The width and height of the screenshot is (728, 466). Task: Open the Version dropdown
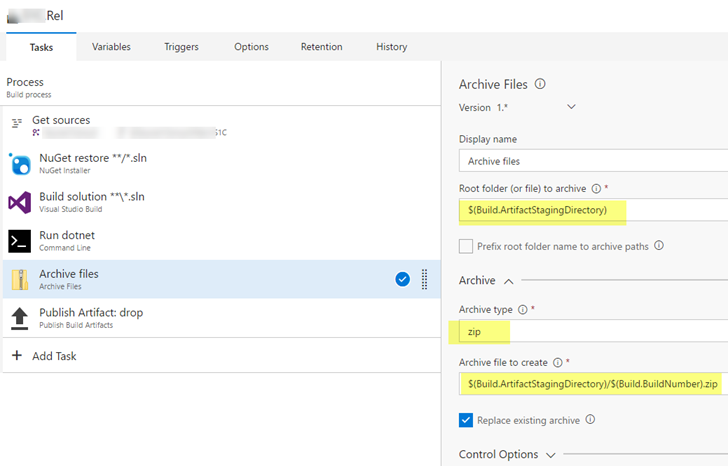click(x=571, y=107)
